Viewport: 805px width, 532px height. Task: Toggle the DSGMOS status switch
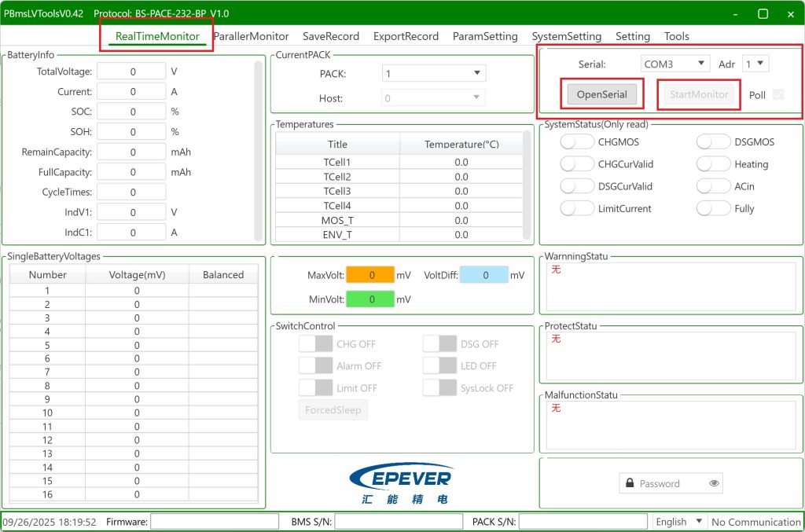pos(714,142)
